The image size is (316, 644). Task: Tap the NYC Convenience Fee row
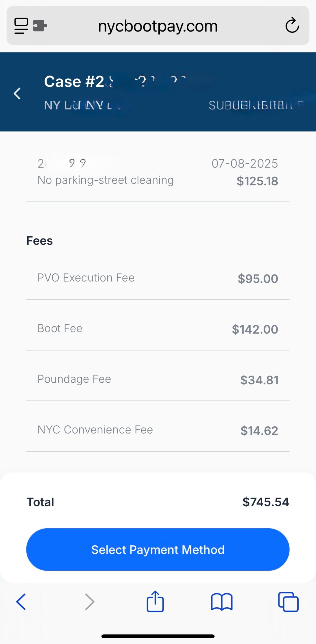(158, 430)
